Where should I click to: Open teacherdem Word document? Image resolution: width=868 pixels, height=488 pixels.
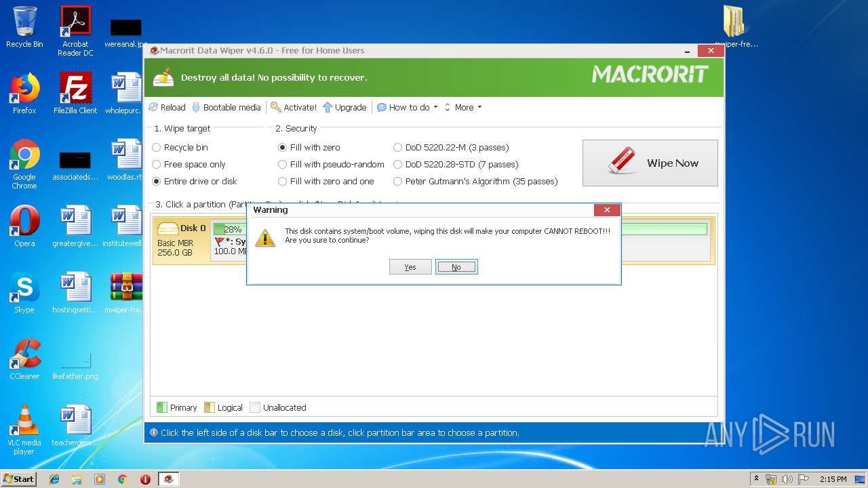point(75,426)
